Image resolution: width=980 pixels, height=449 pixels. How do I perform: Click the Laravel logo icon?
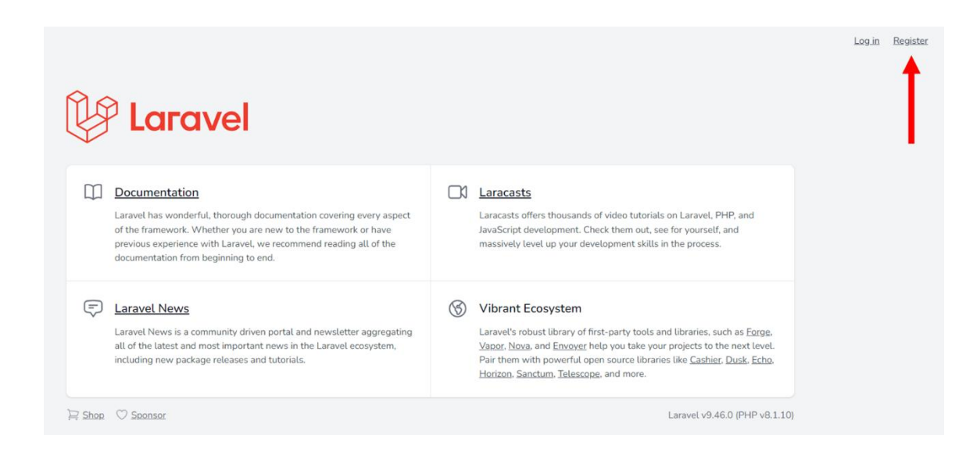pyautogui.click(x=91, y=116)
